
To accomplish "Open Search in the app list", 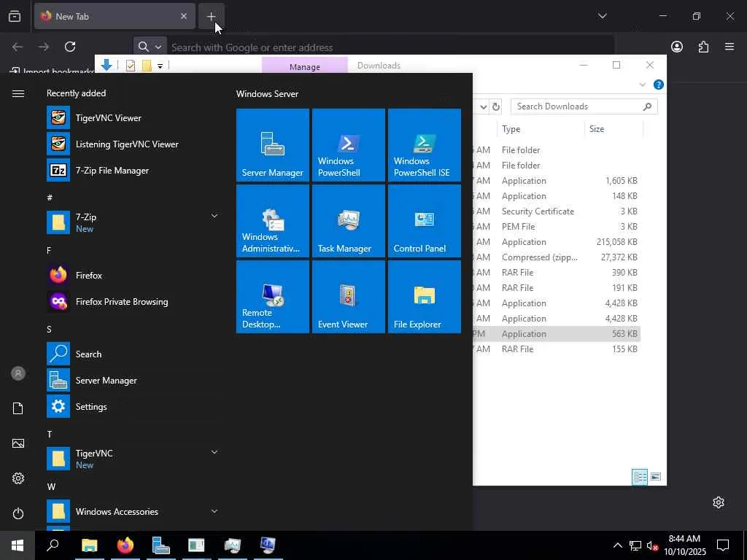I will (133, 354).
